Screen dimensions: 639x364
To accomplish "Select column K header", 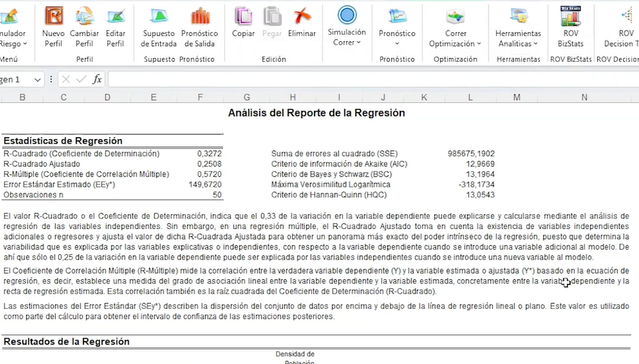I will coord(424,97).
